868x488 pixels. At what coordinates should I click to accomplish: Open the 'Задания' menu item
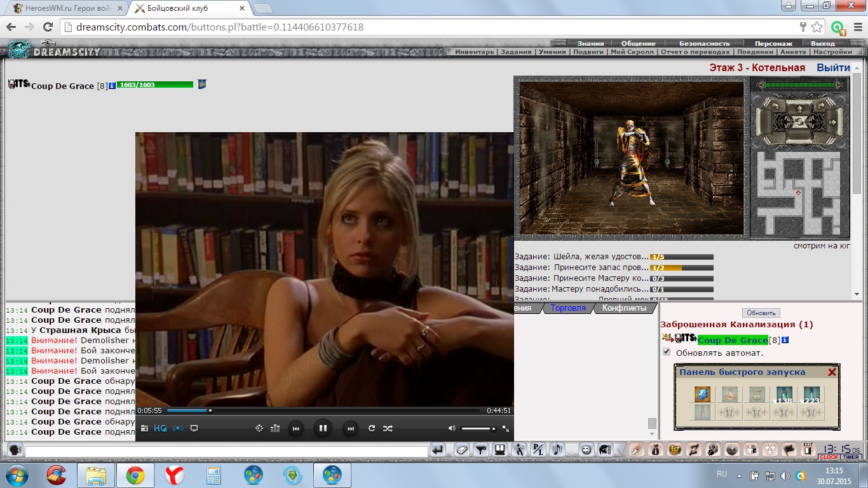[x=516, y=52]
